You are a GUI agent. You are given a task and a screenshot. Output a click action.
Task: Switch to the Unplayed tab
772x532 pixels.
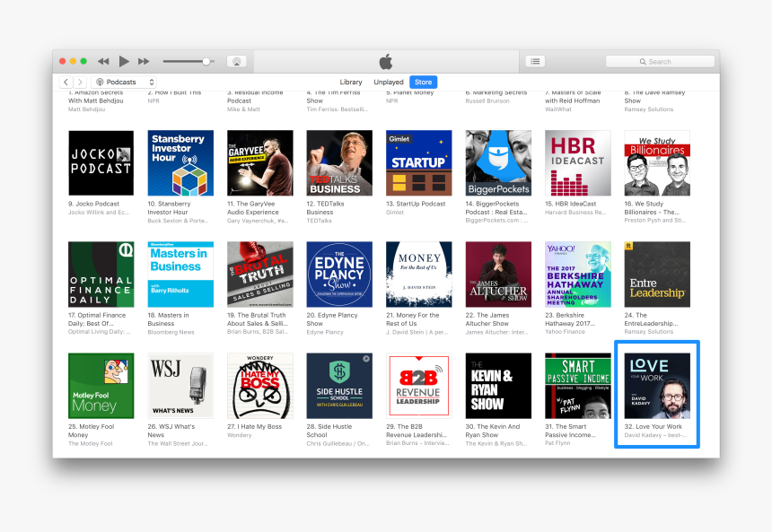point(389,83)
